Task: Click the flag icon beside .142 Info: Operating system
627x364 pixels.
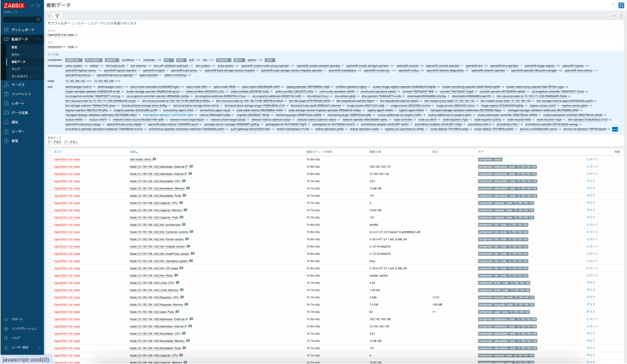Action: pos(191,261)
